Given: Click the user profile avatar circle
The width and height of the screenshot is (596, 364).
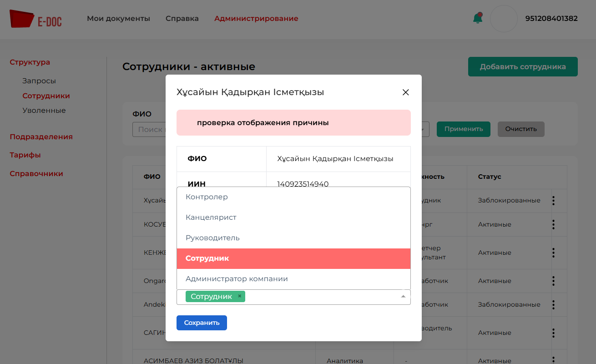Looking at the screenshot, I should click(504, 19).
